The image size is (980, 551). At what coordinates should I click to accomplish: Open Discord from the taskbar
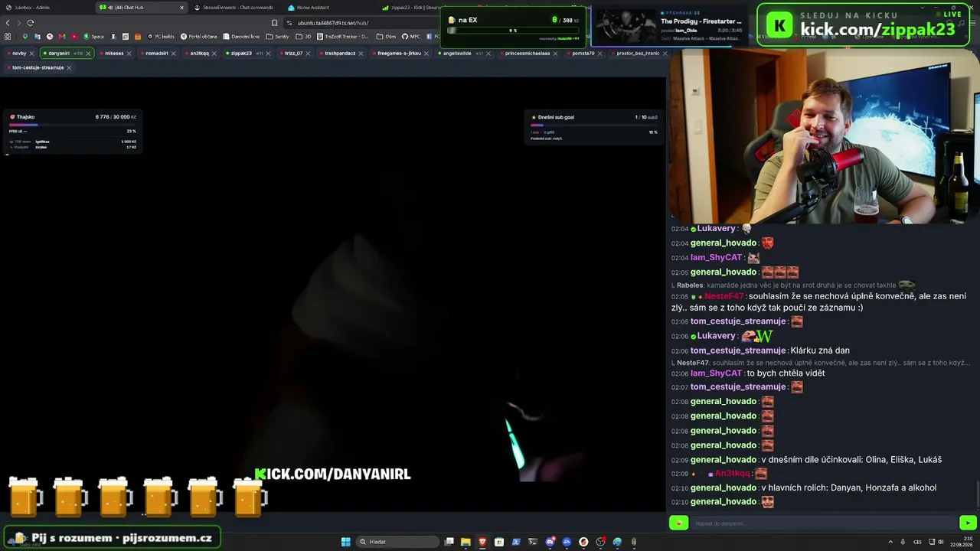click(550, 542)
